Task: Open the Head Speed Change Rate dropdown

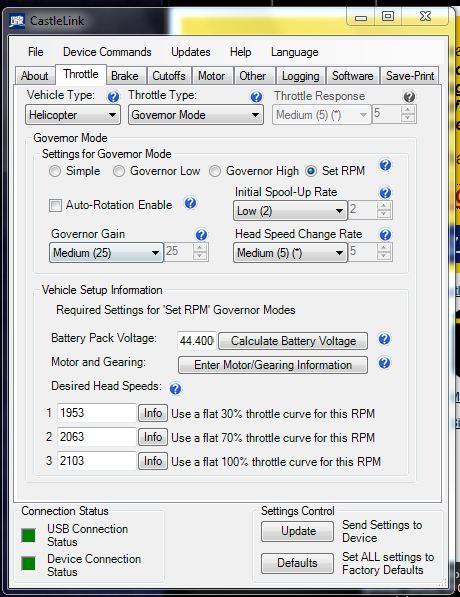Action: pos(290,253)
